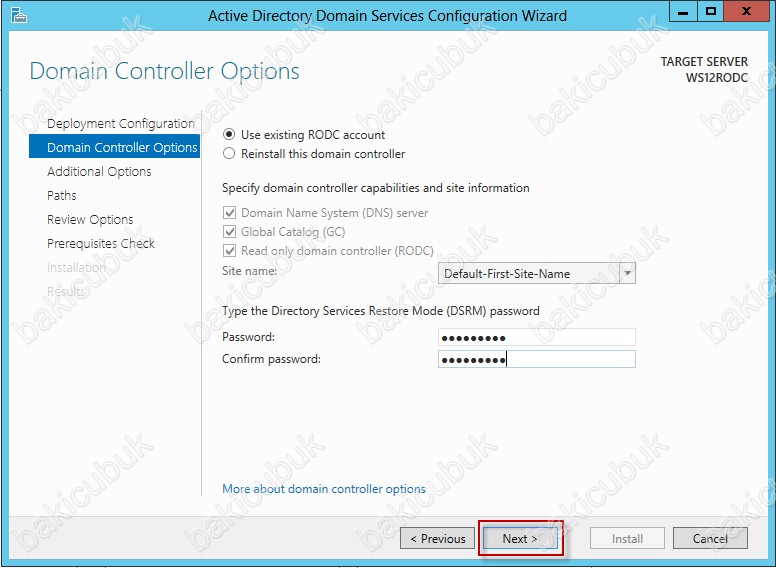Click the disabled Results step
This screenshot has height=568, width=776.
click(x=66, y=291)
